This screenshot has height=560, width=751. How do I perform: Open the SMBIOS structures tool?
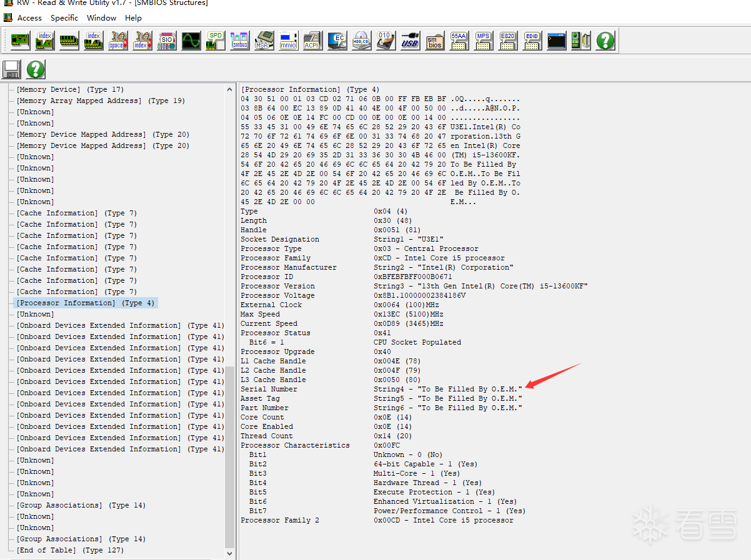(x=434, y=41)
